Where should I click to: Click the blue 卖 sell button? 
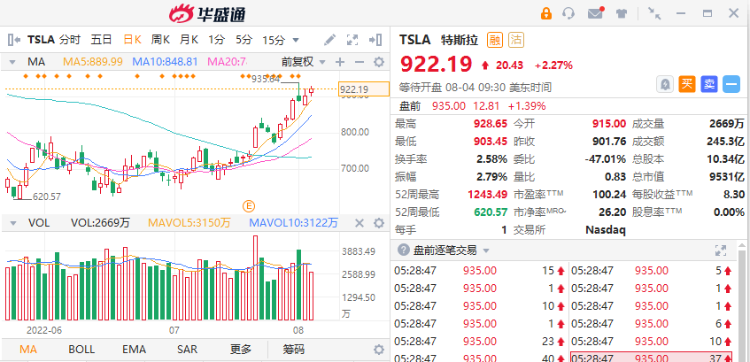point(709,84)
